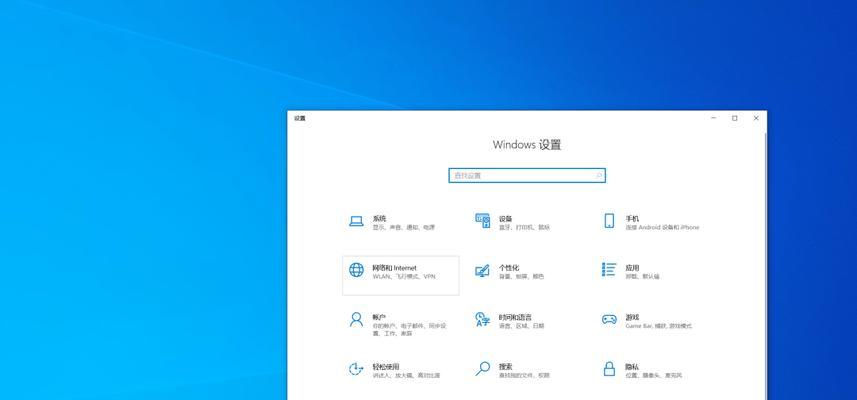Open the 网络和 Internet globe icon

(356, 270)
